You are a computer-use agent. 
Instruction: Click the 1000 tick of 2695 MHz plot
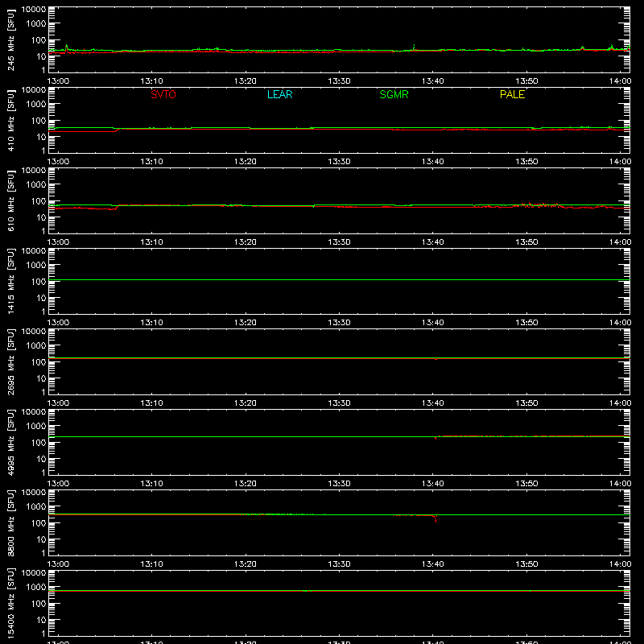pyautogui.click(x=36, y=345)
